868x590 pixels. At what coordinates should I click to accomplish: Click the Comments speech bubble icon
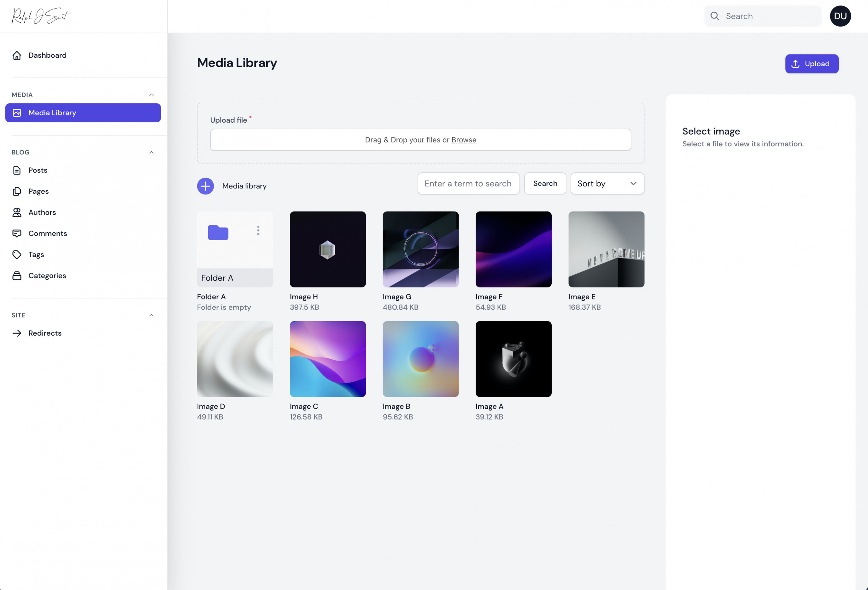(x=16, y=234)
